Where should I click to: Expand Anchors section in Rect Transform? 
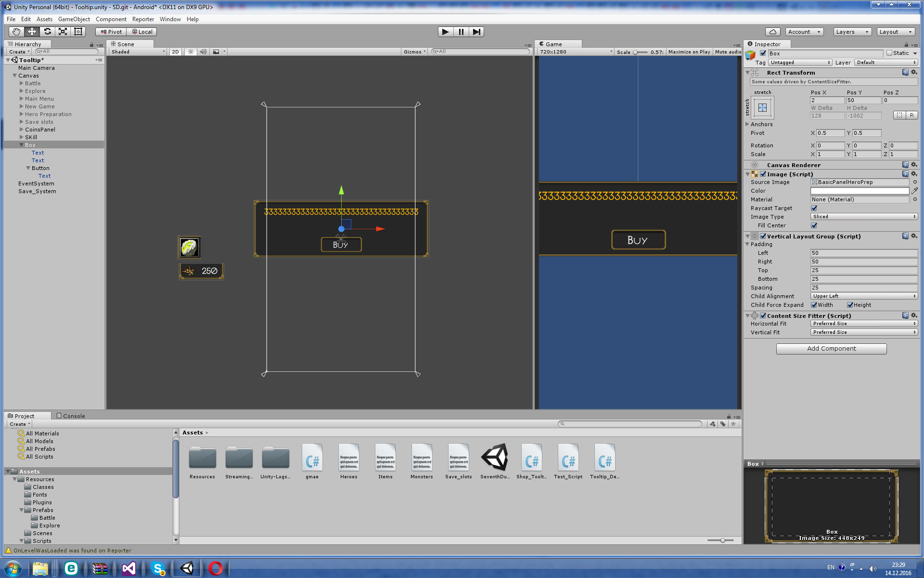pyautogui.click(x=747, y=124)
